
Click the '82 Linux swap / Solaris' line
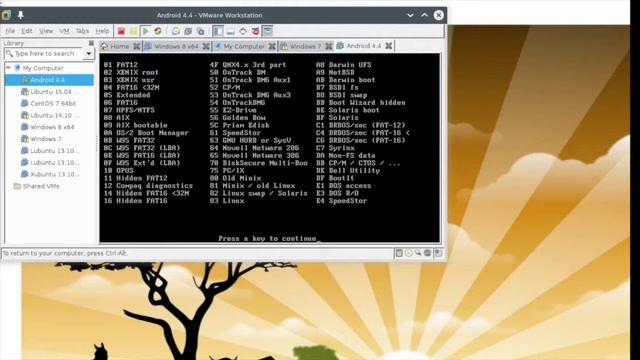pyautogui.click(x=258, y=193)
